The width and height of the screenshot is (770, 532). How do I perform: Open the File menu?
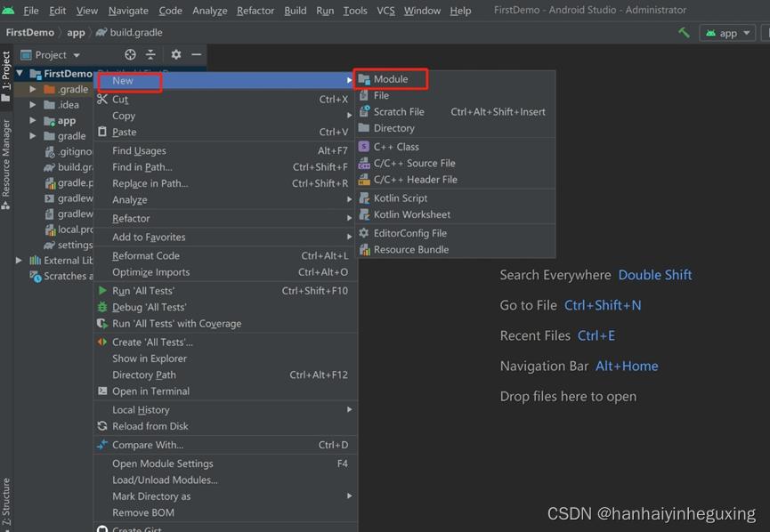pos(30,11)
